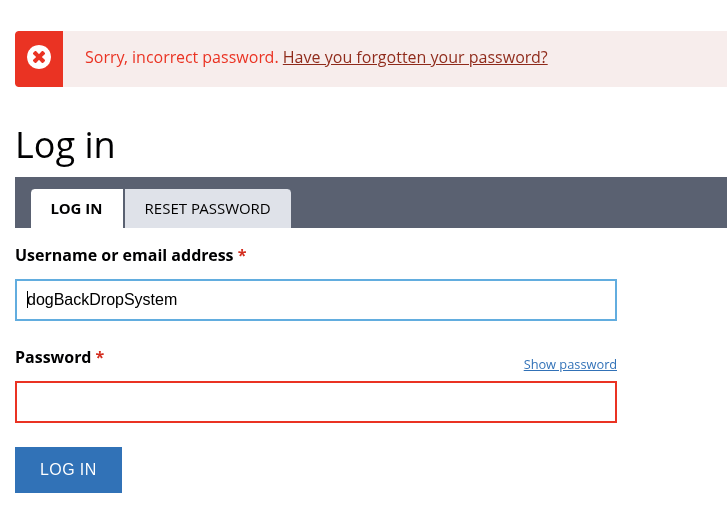Open the 'Have you forgotten your password?' link
The width and height of the screenshot is (727, 521).
[415, 57]
